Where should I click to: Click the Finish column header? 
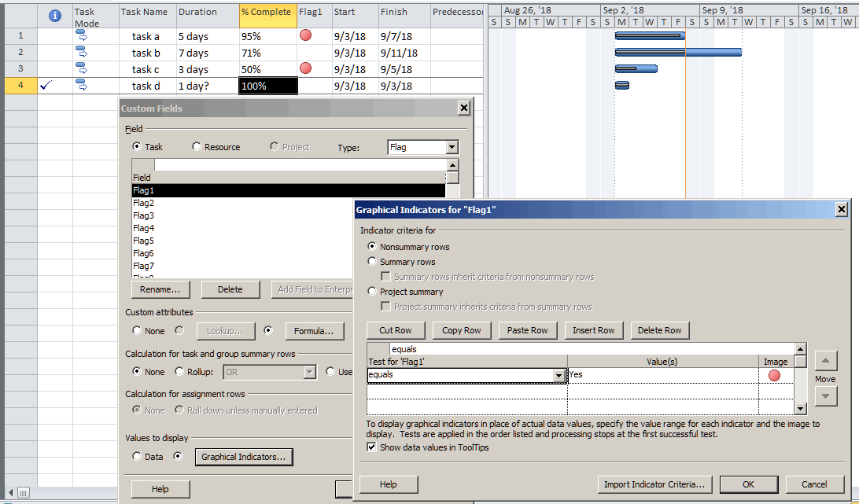click(404, 17)
